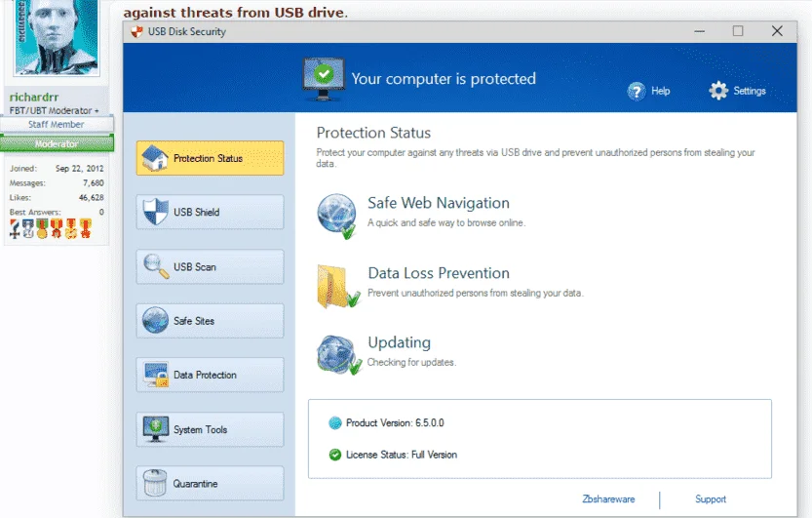Click the License Status green check icon
The height and width of the screenshot is (518, 812).
click(x=335, y=455)
